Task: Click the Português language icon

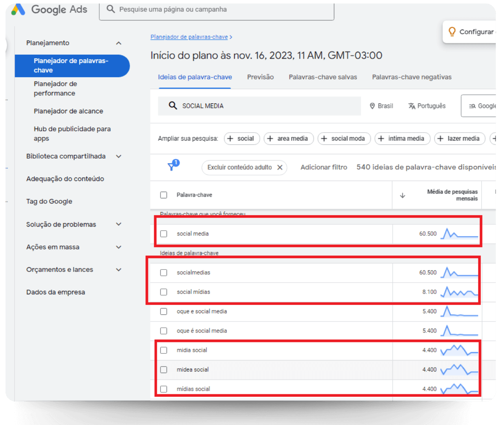Action: (x=412, y=106)
